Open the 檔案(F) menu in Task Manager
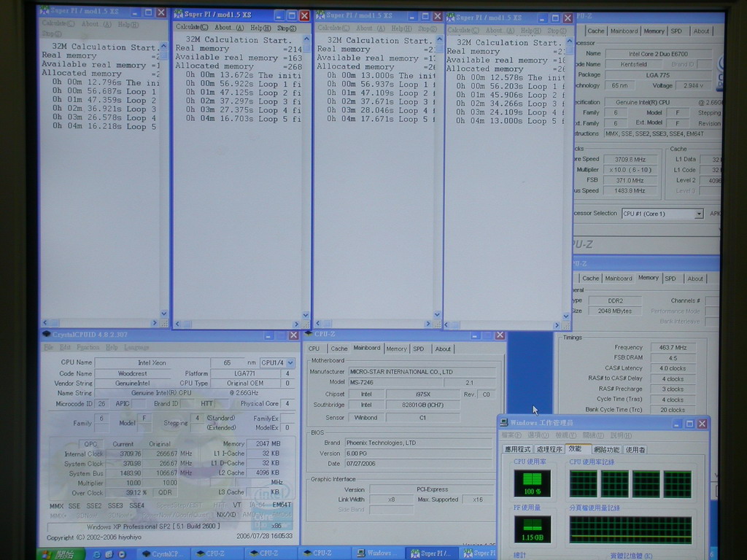 (x=511, y=435)
